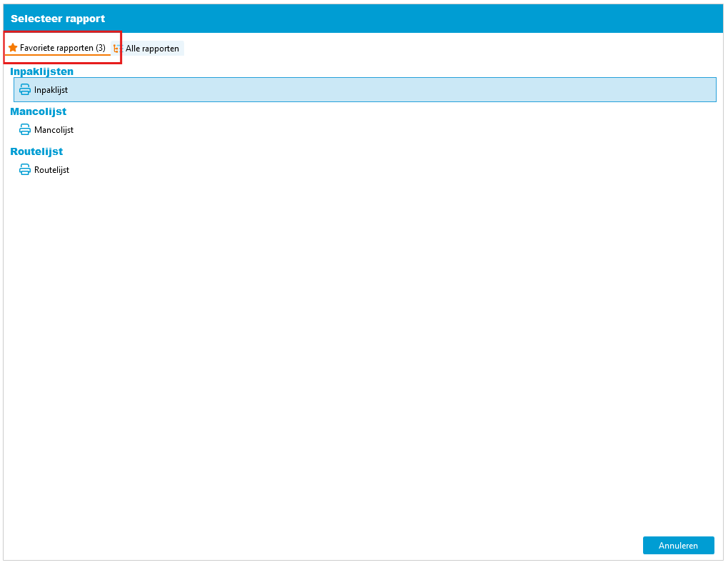Select the Routelijst report entry

tap(54, 169)
